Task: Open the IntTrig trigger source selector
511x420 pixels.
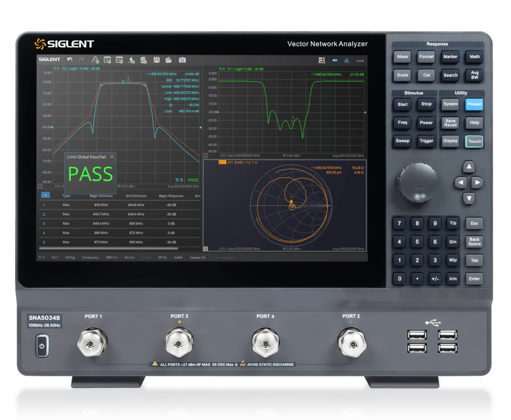Action: pyautogui.click(x=70, y=257)
